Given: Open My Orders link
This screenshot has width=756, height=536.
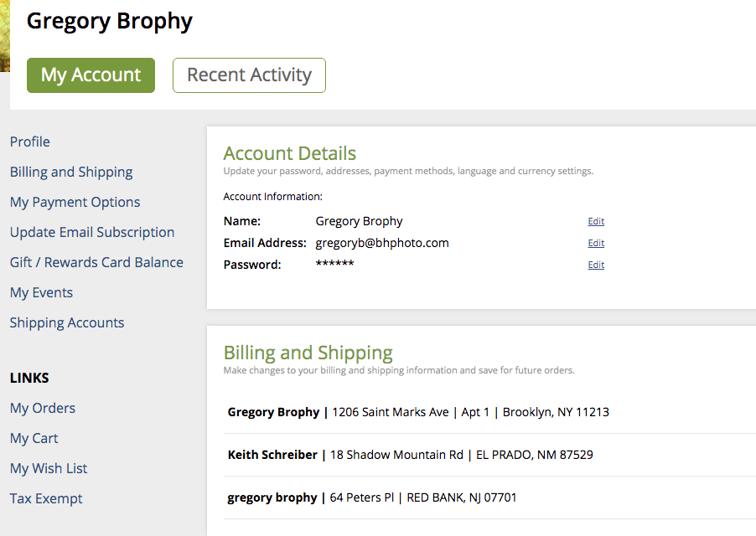Looking at the screenshot, I should click(x=43, y=409).
